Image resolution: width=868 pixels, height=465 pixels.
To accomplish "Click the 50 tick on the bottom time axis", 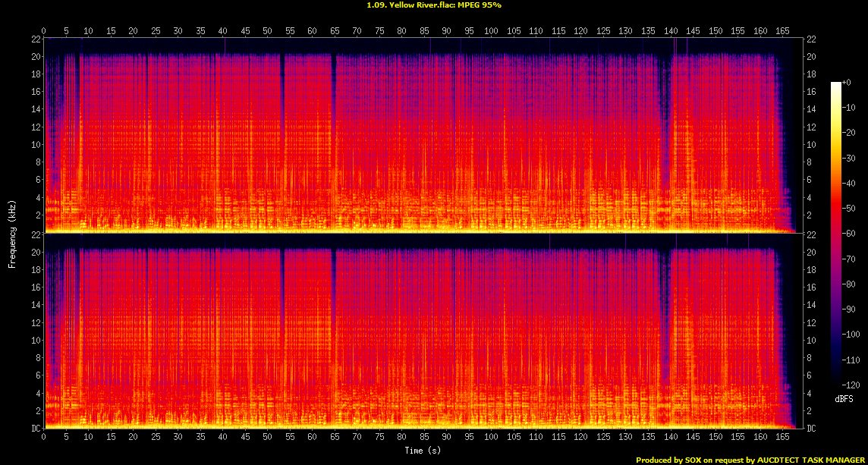I will [x=267, y=438].
